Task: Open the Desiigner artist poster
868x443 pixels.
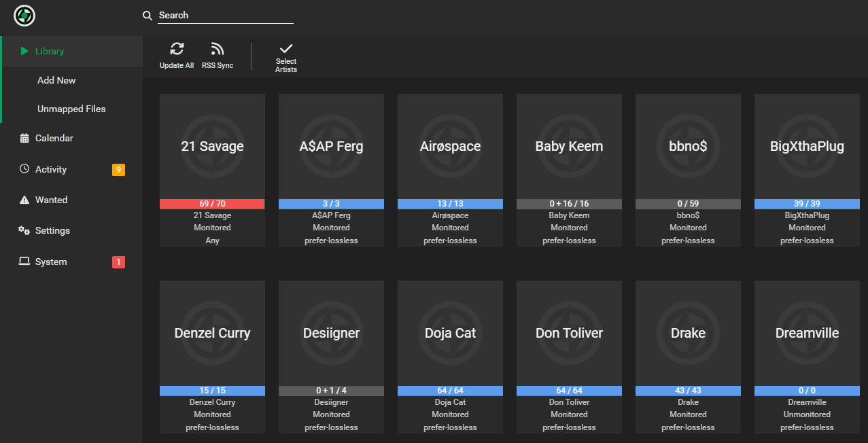Action: [331, 333]
